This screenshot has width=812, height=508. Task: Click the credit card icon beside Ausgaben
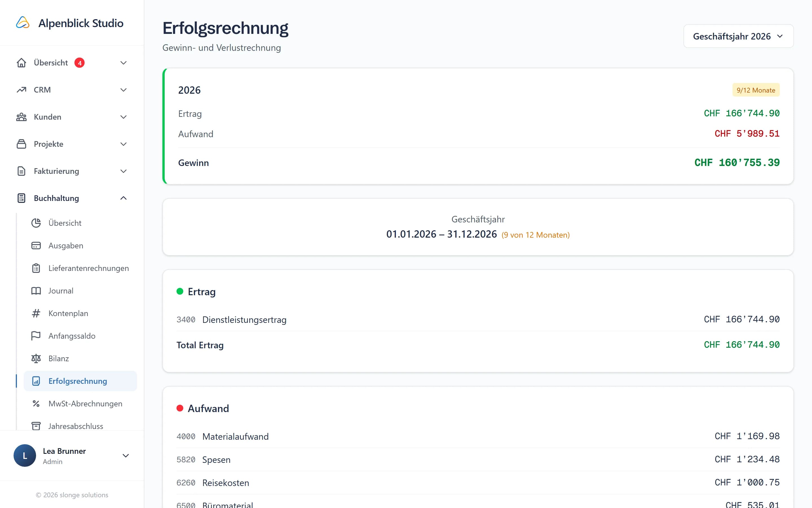[36, 246]
